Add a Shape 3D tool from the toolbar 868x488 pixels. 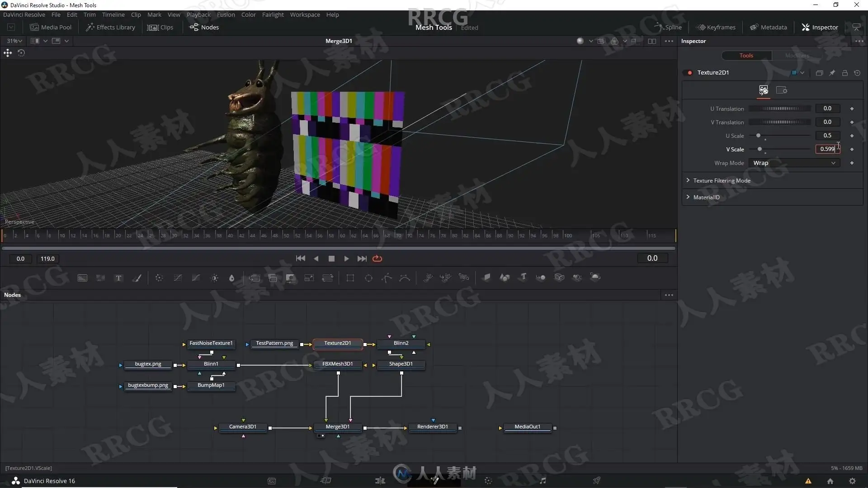(x=505, y=277)
